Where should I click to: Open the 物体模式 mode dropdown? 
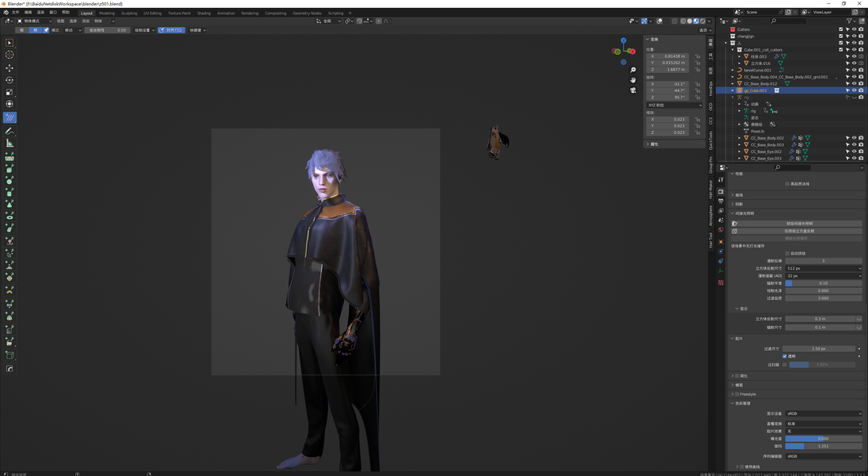pyautogui.click(x=34, y=21)
